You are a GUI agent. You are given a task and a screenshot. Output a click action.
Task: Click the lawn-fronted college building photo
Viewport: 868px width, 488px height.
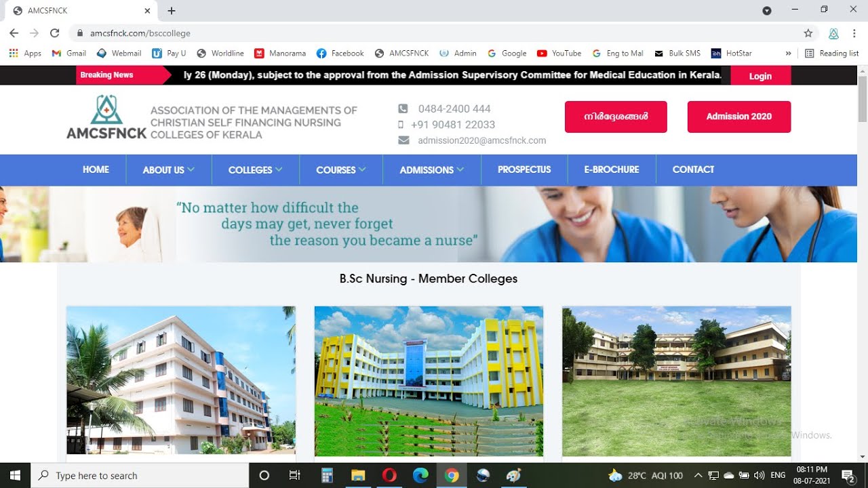point(677,381)
